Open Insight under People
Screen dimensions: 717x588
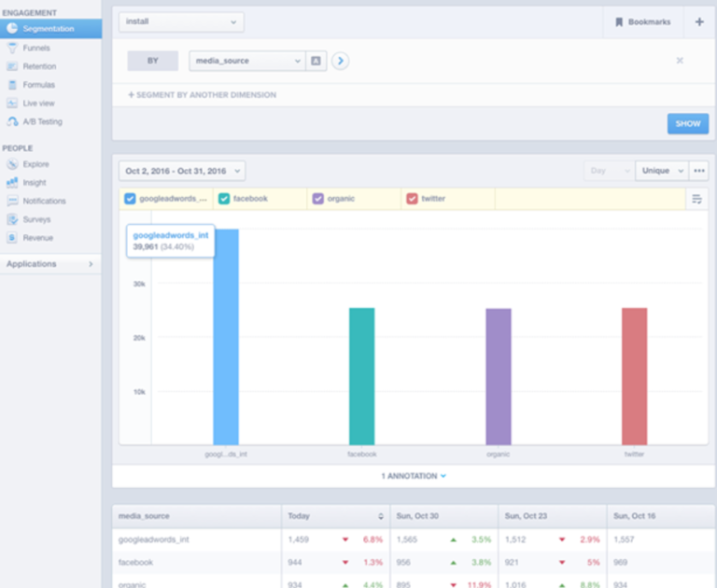click(x=35, y=182)
